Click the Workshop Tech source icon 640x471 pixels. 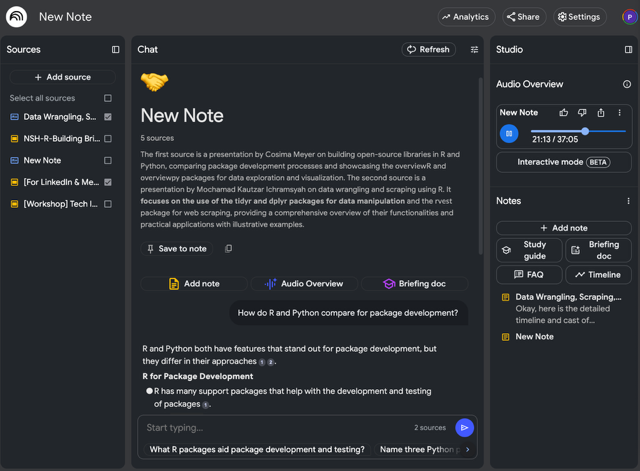coord(14,204)
